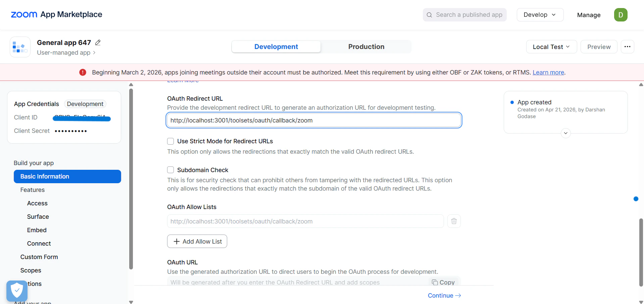The width and height of the screenshot is (644, 304).
Task: Click the General app 647 title
Action: tap(64, 43)
